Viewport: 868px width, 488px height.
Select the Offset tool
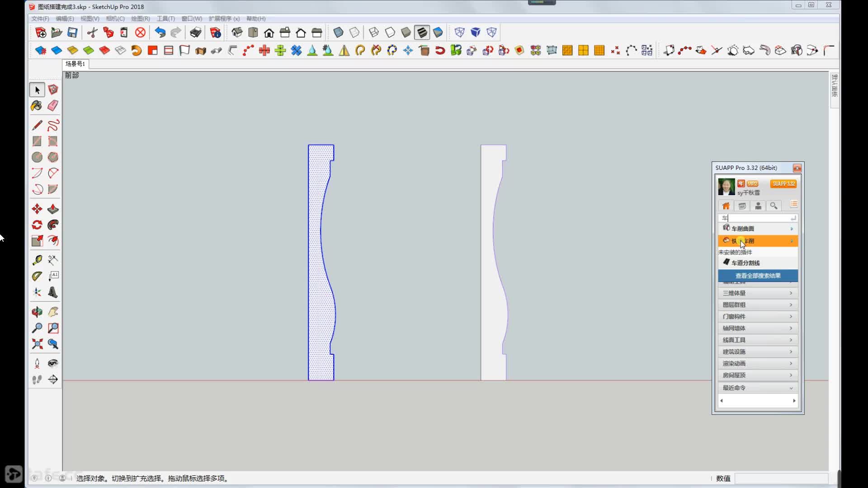(x=53, y=241)
